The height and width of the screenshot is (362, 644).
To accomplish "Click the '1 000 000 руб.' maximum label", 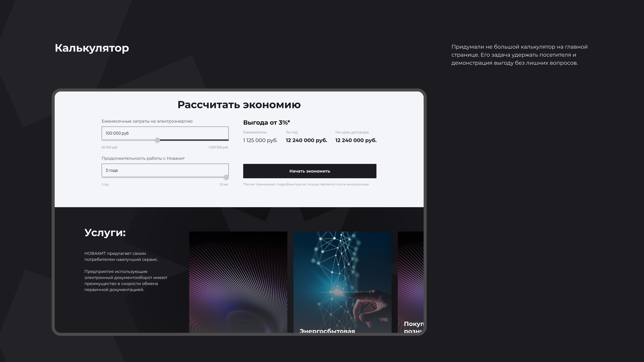I will tap(218, 147).
